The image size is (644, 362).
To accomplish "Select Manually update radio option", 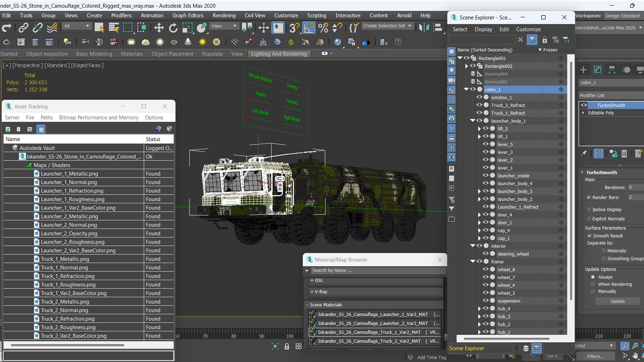I will point(593,292).
